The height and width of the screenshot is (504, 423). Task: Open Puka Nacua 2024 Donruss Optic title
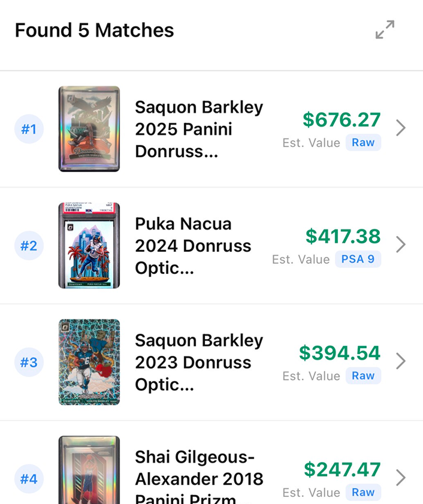(193, 245)
